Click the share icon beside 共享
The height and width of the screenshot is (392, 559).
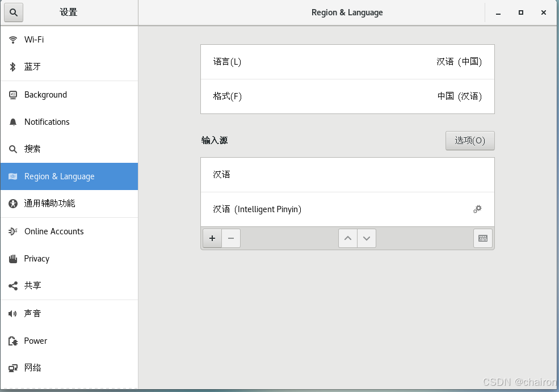click(x=13, y=286)
